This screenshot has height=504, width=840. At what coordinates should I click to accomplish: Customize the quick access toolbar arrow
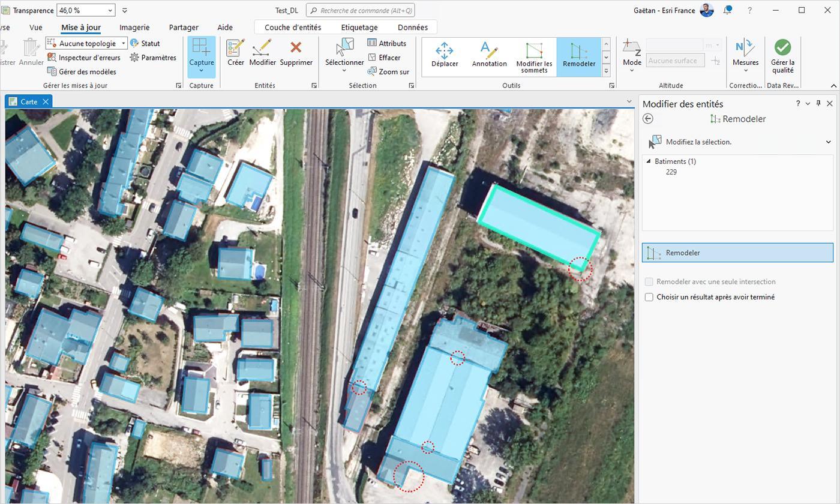pyautogui.click(x=124, y=10)
